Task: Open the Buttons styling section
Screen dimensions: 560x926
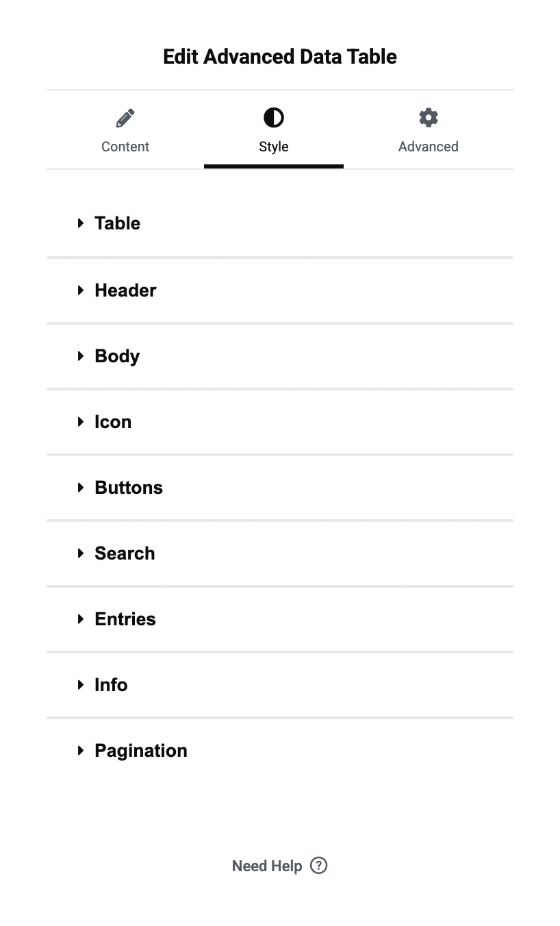Action: 129,487
